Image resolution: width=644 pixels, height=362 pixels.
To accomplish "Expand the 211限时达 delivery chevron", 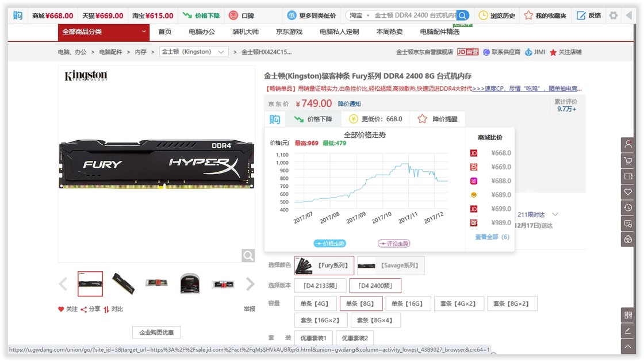I will 555,214.
